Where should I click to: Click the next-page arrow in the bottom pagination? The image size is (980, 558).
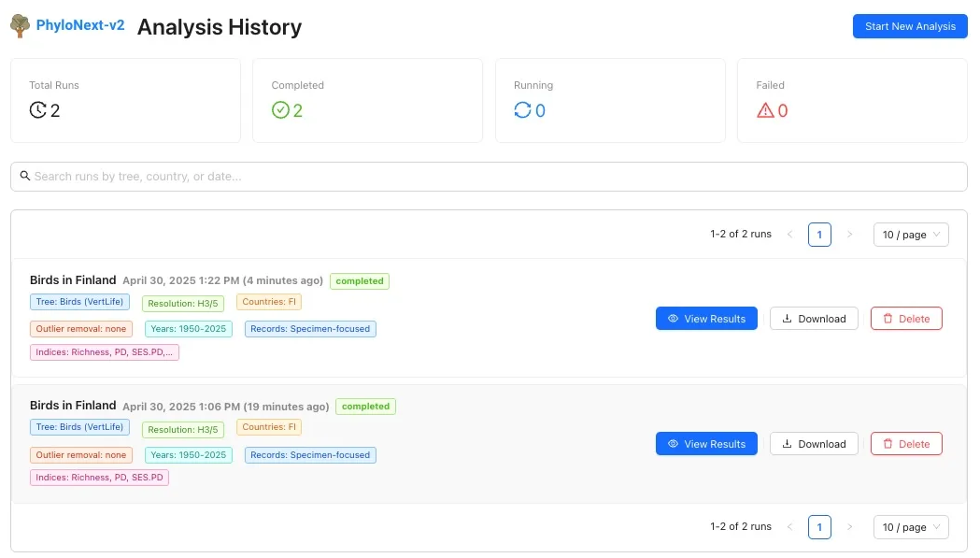pos(850,527)
